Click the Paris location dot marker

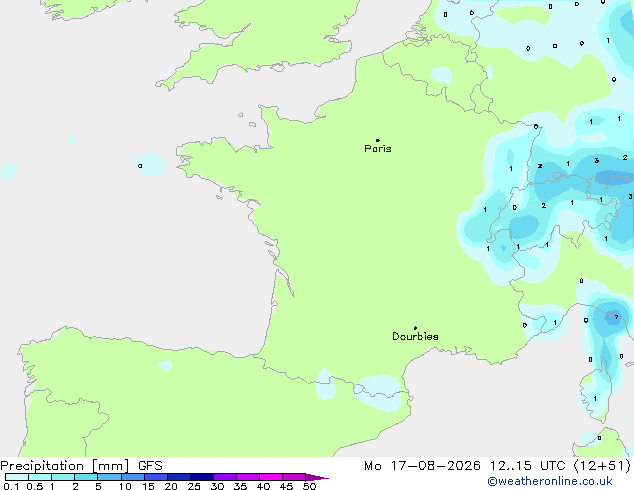coord(378,140)
